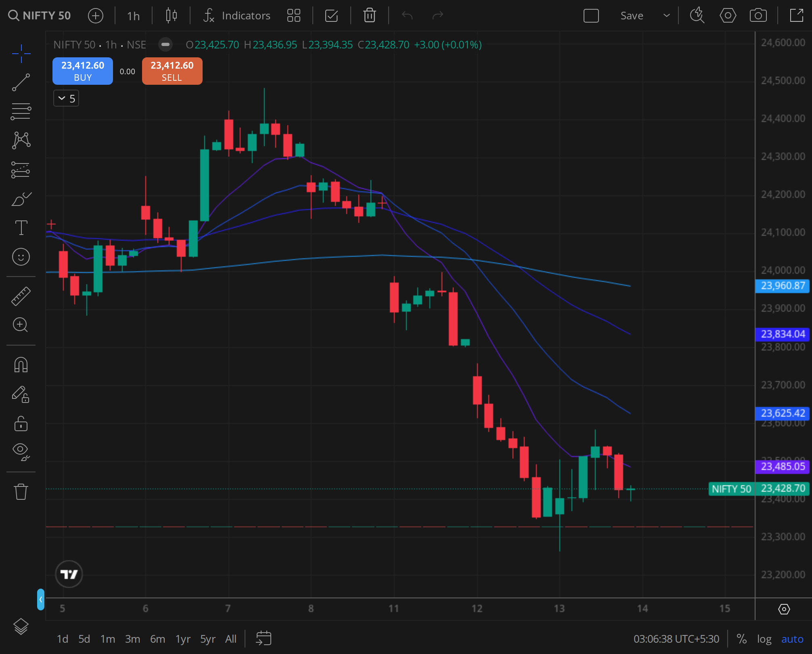Viewport: 812px width, 654px height.
Task: Click the NIFTY 50 23,428.70 last price label
Action: (759, 489)
